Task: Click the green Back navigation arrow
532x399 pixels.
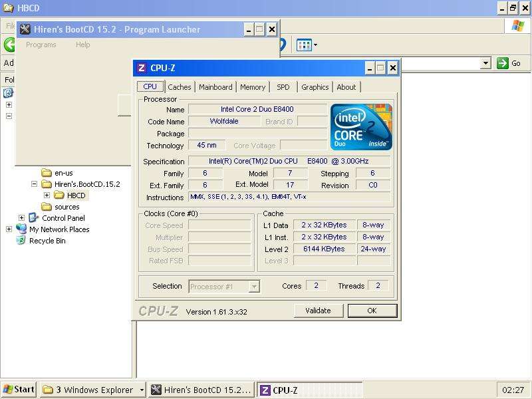Action: coord(10,45)
